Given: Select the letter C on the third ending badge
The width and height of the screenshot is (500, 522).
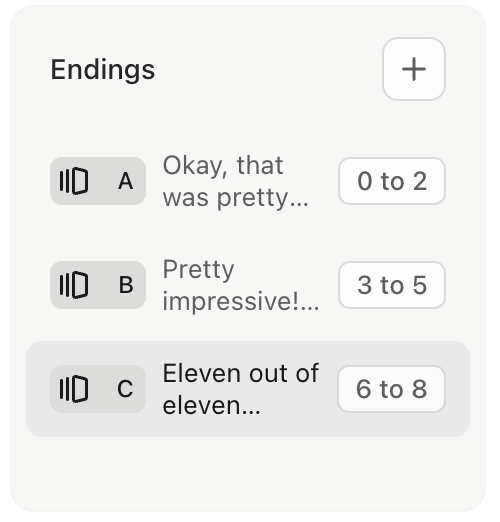Looking at the screenshot, I should pyautogui.click(x=125, y=389).
